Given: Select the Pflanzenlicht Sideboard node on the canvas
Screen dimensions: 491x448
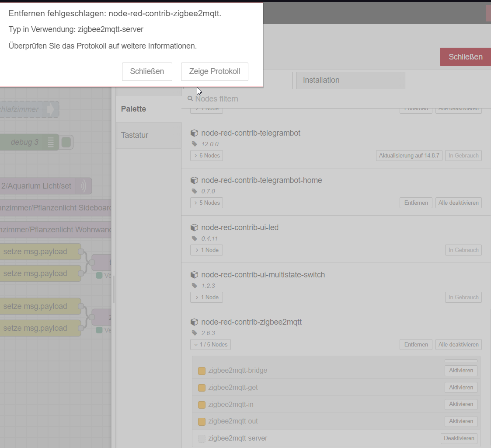Looking at the screenshot, I should (56, 208).
